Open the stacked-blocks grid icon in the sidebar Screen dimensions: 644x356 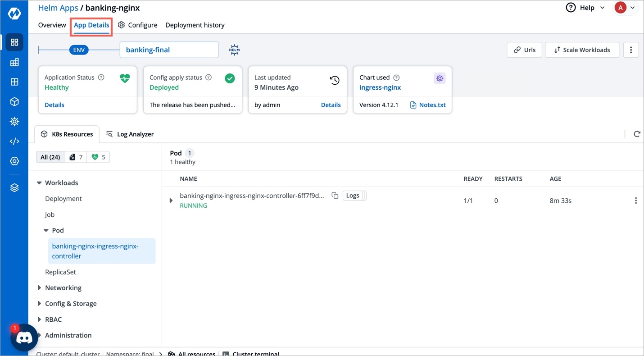coord(14,62)
